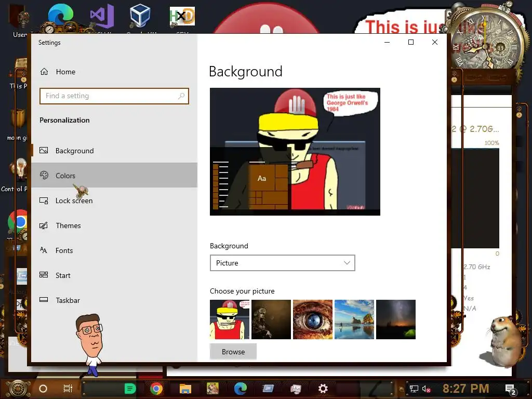Open notification center icon
Image resolution: width=532 pixels, height=399 pixels.
point(511,390)
